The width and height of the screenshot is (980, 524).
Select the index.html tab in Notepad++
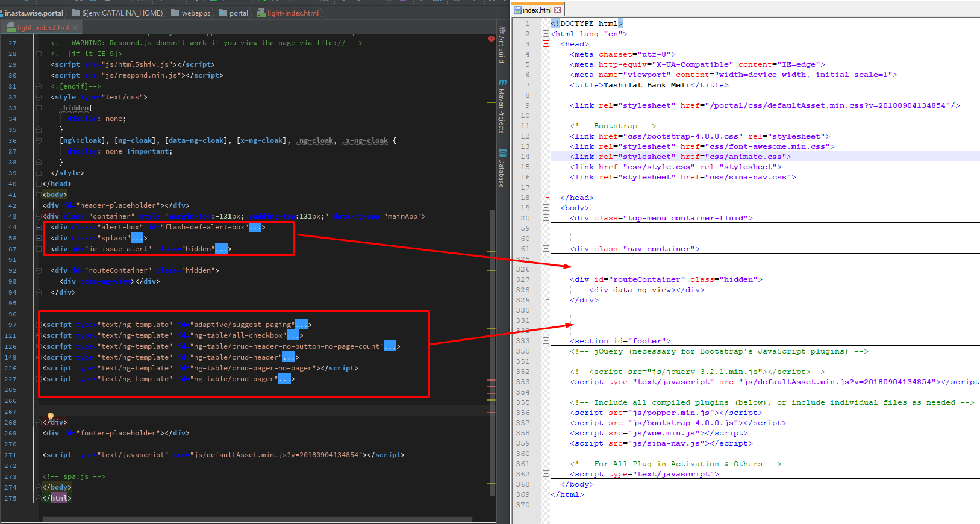tap(538, 10)
